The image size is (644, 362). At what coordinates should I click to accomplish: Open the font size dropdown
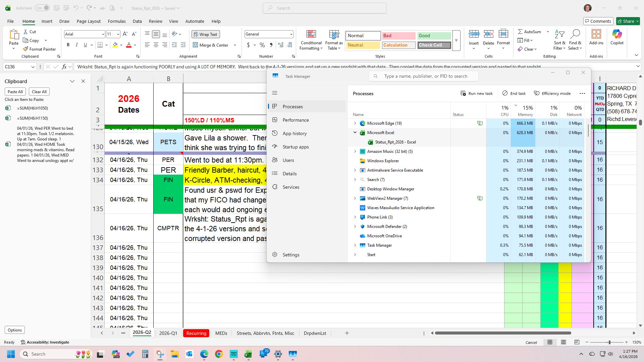(x=118, y=34)
